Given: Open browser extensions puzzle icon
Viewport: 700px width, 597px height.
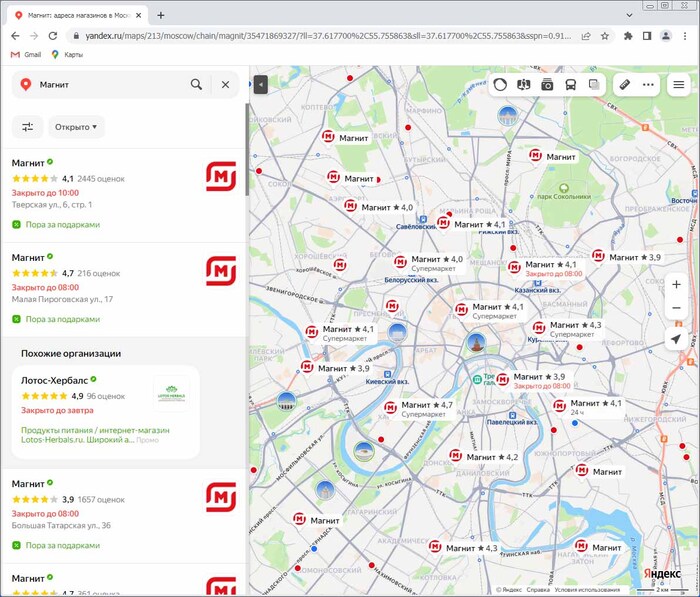Looking at the screenshot, I should point(628,36).
